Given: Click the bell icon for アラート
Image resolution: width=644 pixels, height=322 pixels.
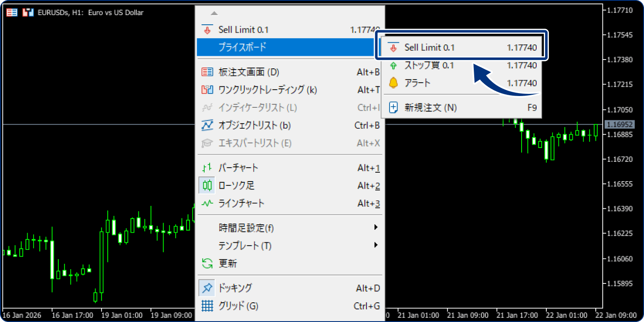Looking at the screenshot, I should [393, 83].
